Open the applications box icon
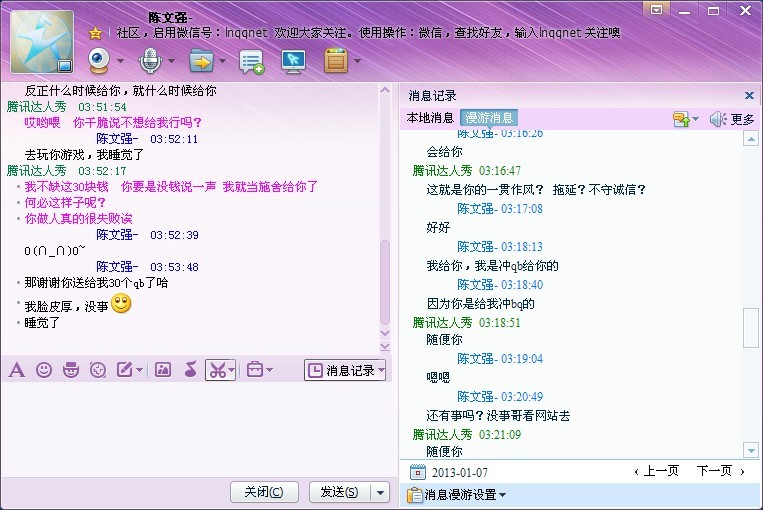 click(336, 61)
